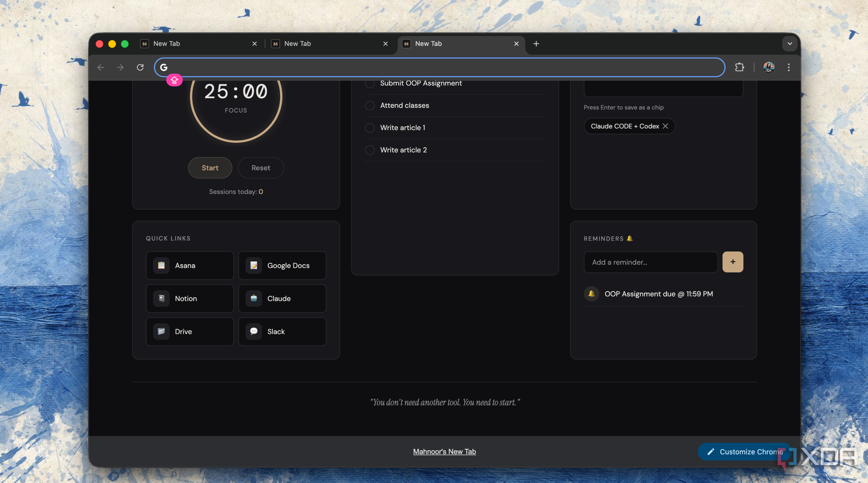This screenshot has width=868, height=483.
Task: Focus the Add a reminder field
Action: (x=651, y=262)
